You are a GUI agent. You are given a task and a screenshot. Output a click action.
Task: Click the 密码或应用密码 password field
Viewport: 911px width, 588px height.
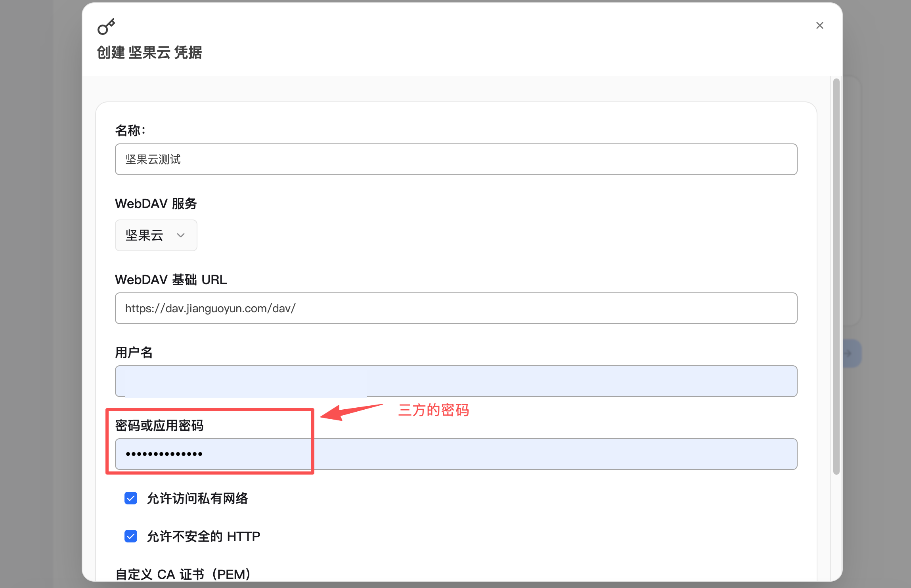click(456, 454)
